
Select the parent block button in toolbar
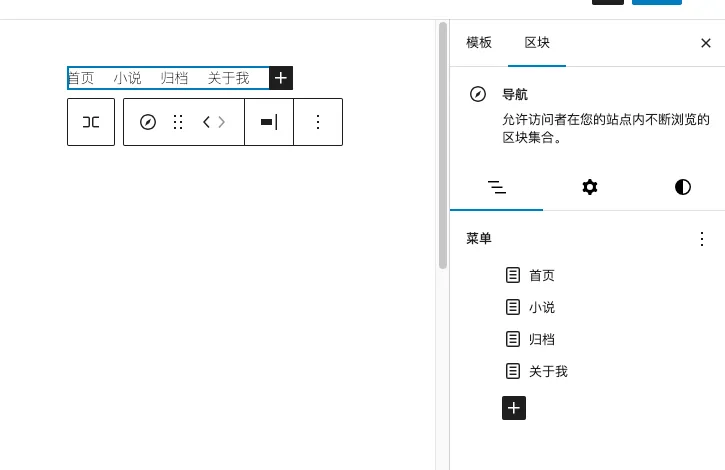[x=91, y=122]
